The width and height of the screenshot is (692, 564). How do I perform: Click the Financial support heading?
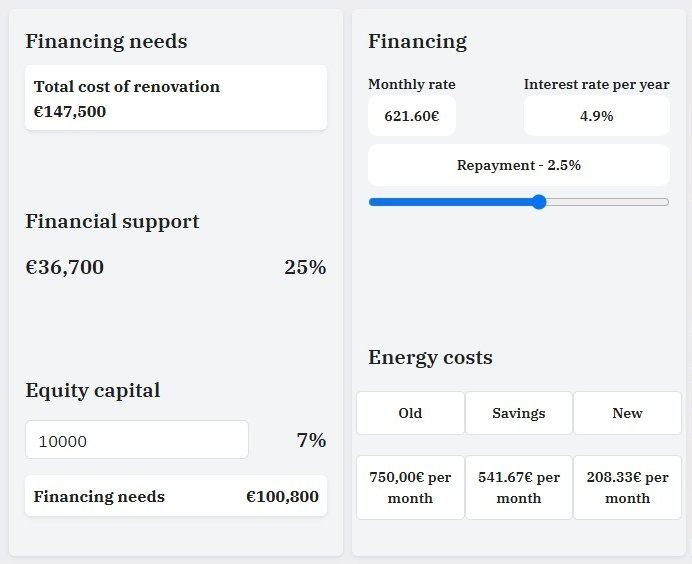tap(113, 222)
